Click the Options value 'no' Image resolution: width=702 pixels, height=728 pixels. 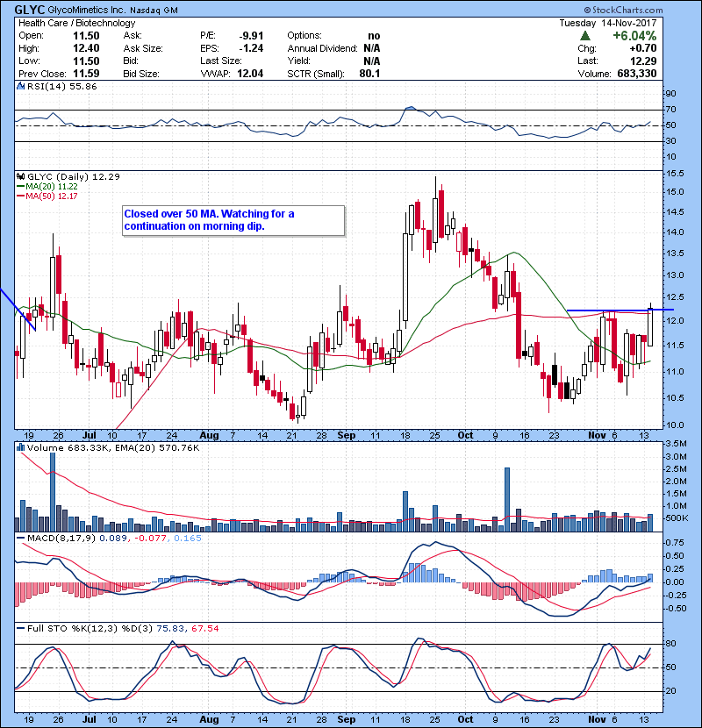pos(374,36)
